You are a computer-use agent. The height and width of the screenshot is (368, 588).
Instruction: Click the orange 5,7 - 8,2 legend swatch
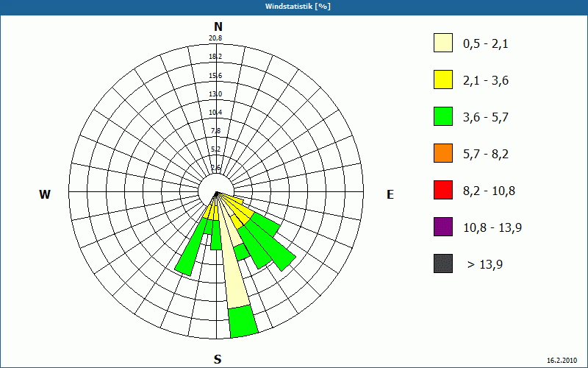coord(443,153)
